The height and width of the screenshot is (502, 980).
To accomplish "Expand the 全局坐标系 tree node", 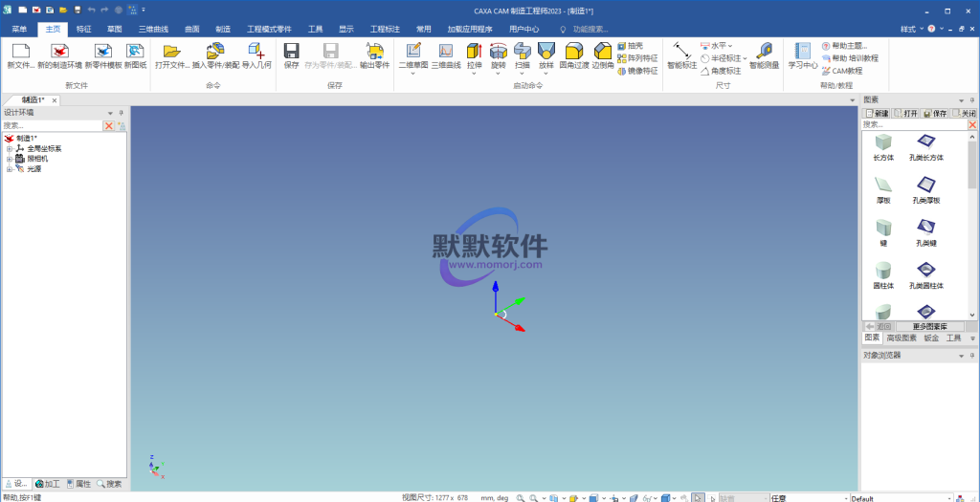I will click(9, 148).
